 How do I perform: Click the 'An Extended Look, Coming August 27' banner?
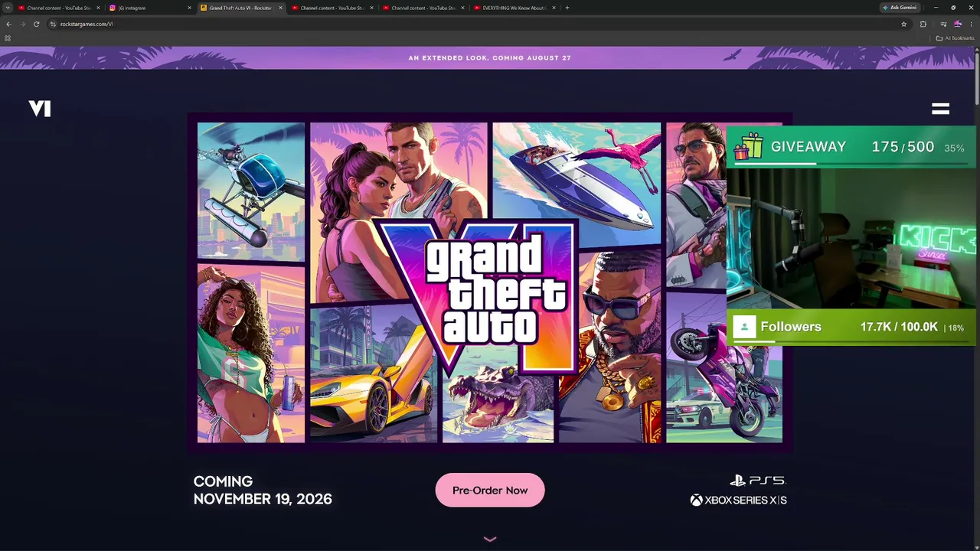tap(490, 58)
